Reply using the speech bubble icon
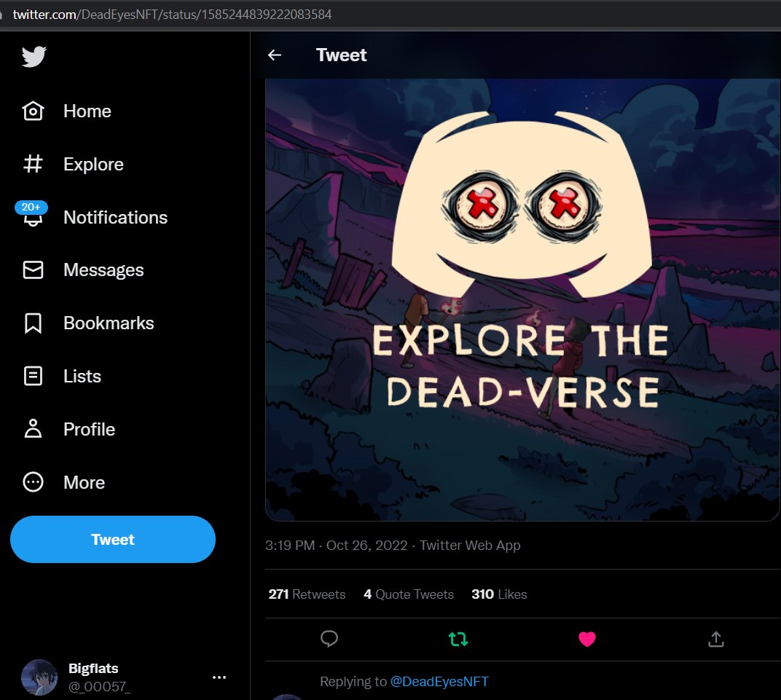The image size is (781, 700). tap(329, 639)
